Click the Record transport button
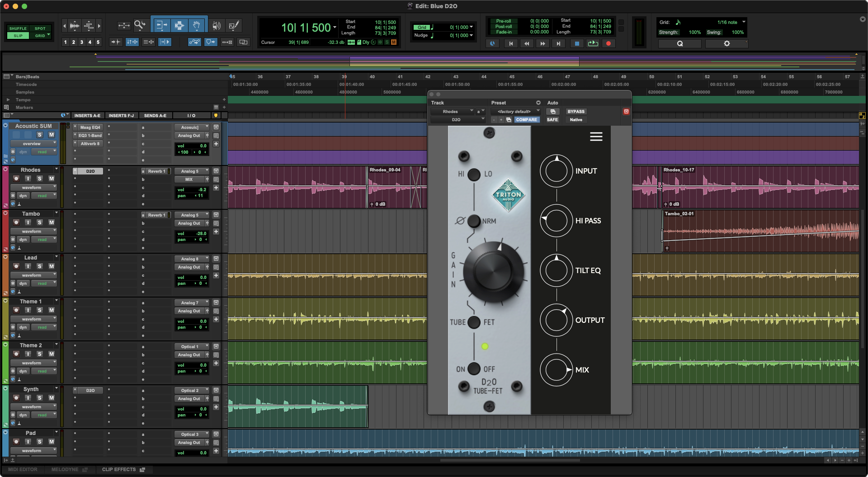 point(609,43)
